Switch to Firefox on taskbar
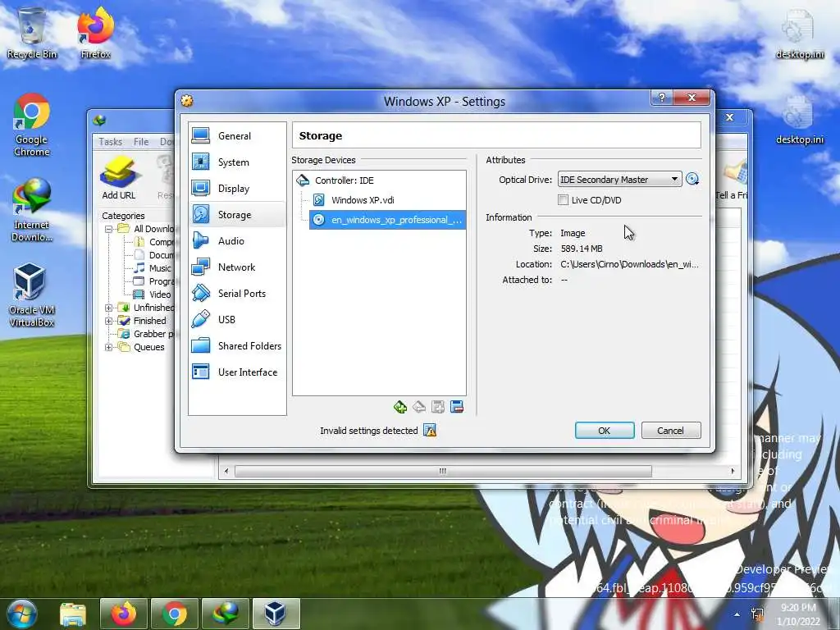 pyautogui.click(x=123, y=614)
